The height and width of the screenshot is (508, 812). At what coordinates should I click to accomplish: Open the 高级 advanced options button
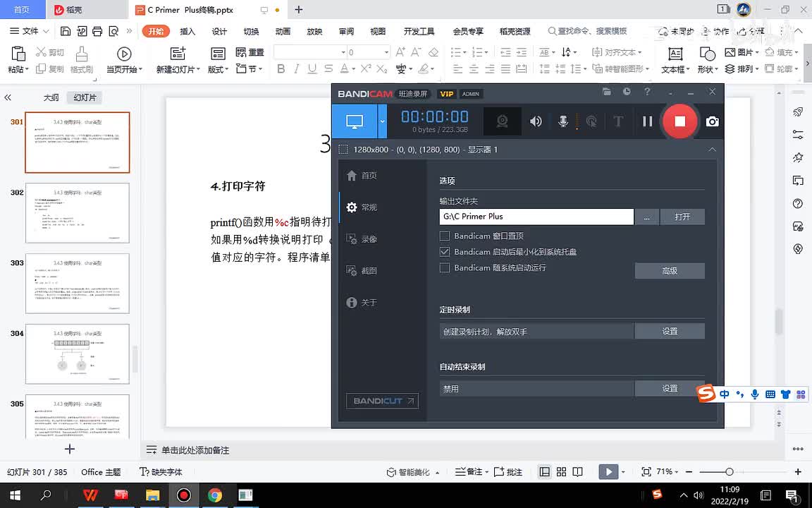tap(670, 271)
